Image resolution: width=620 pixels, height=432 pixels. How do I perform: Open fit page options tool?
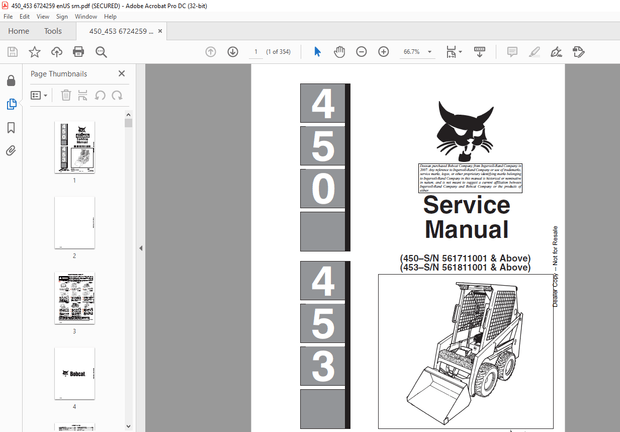[454, 52]
